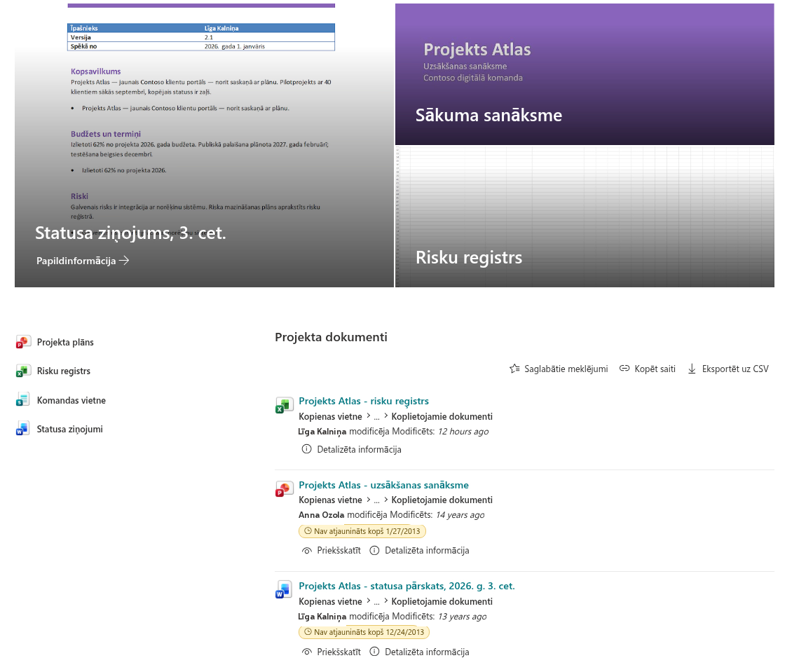
Task: Click eye preview icon under statusa pārskats
Action: [306, 652]
